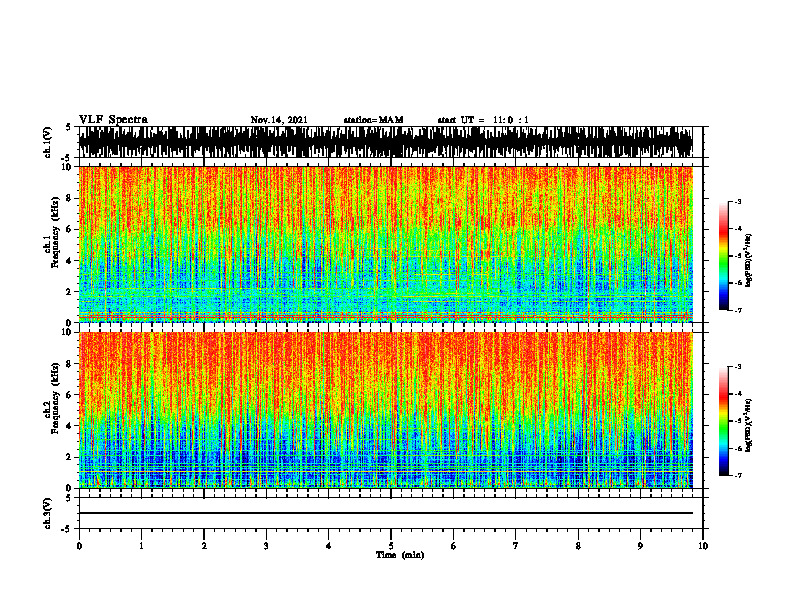Image resolution: width=792 pixels, height=612 pixels.
Task: Click the 9 minute label on time axis
Action: pyautogui.click(x=640, y=546)
